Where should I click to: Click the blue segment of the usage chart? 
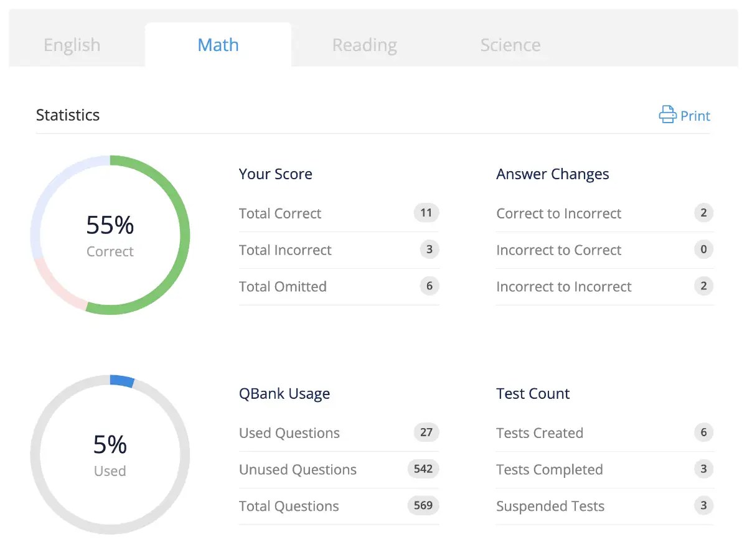coord(122,380)
